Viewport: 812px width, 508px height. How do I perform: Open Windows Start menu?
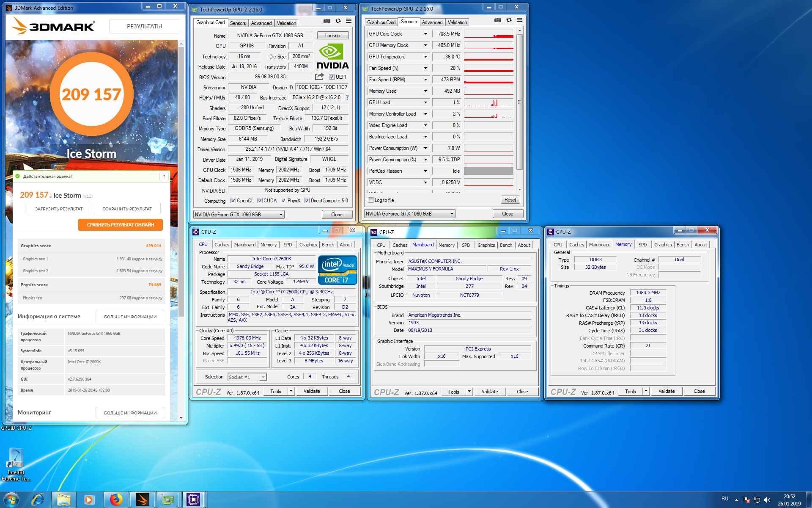(11, 500)
